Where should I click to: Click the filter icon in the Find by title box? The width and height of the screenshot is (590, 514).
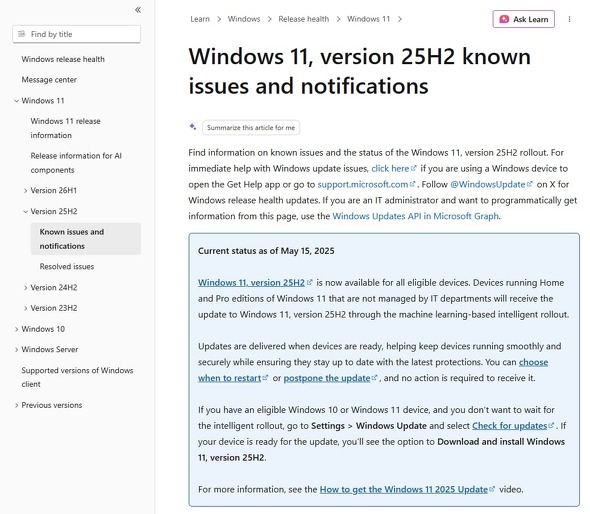click(22, 34)
